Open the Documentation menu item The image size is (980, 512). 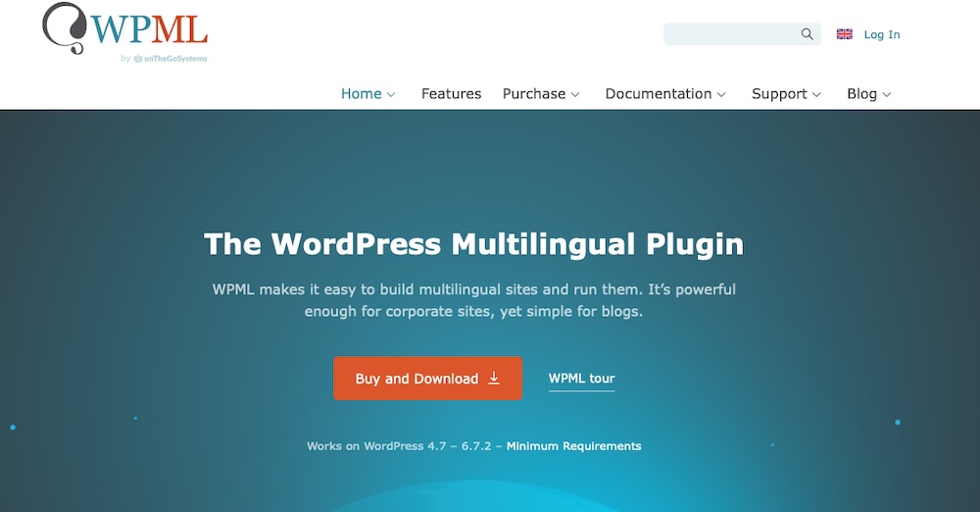[x=659, y=94]
